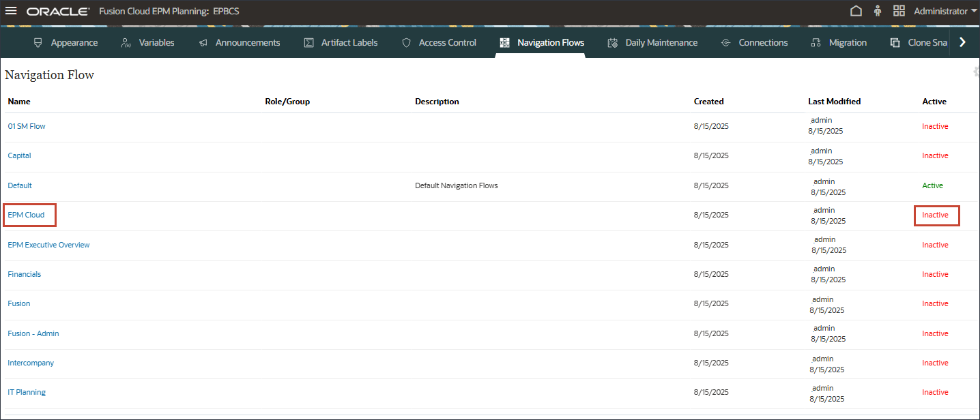This screenshot has height=420, width=980.
Task: Click the Navigation Flow page heading
Action: 49,75
